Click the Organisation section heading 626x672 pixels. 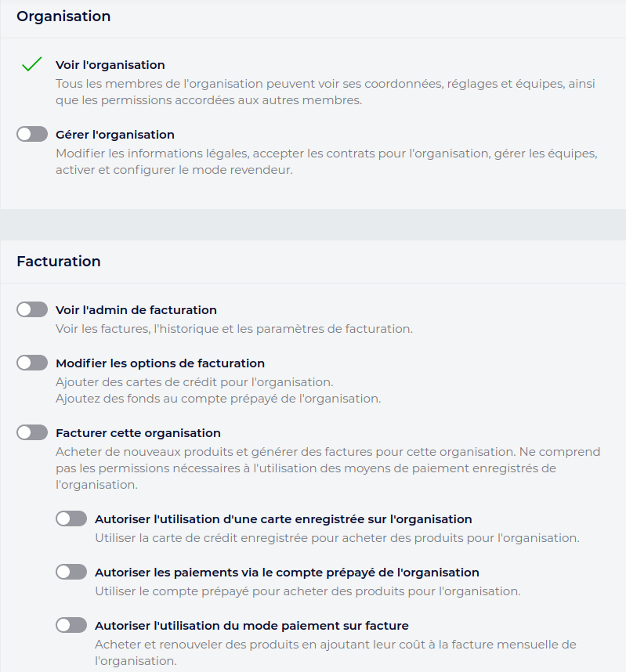pyautogui.click(x=63, y=16)
